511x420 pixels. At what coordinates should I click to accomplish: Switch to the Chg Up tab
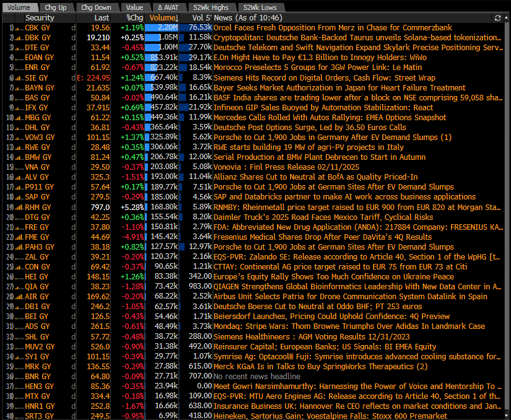[x=55, y=7]
